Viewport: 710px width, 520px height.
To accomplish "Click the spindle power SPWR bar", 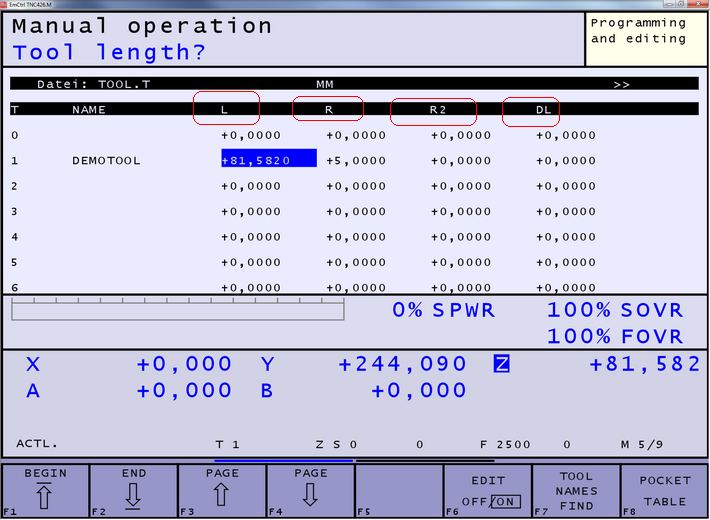I will (177, 310).
